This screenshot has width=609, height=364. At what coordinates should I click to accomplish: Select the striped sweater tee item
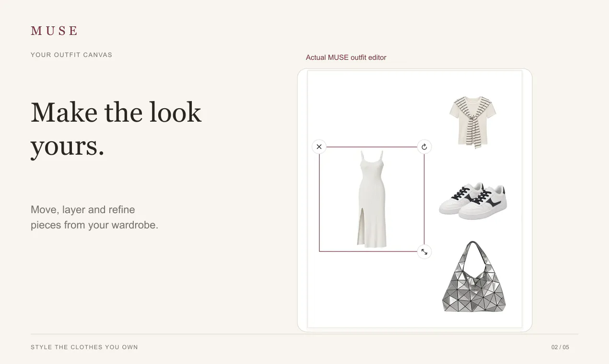(x=473, y=122)
